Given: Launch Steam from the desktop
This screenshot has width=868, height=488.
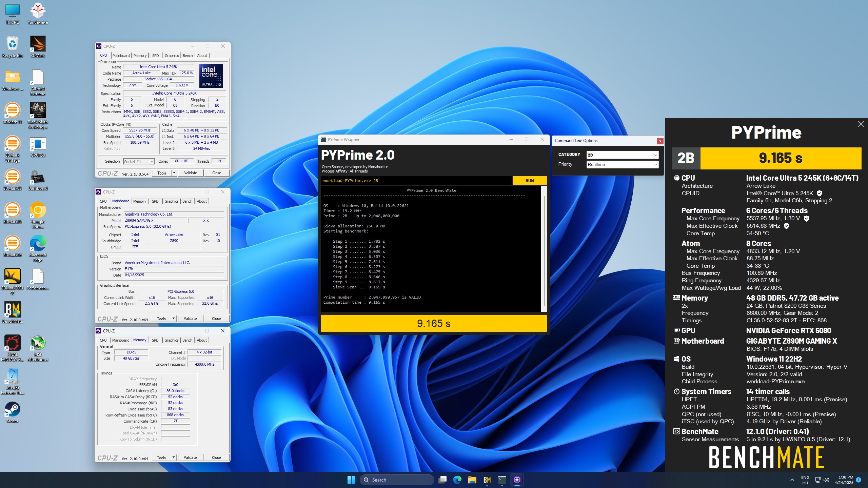Looking at the screenshot, I should [13, 412].
